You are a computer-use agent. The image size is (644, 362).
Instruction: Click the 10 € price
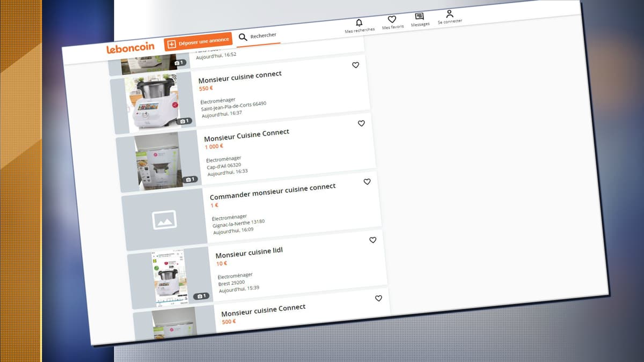tap(222, 263)
